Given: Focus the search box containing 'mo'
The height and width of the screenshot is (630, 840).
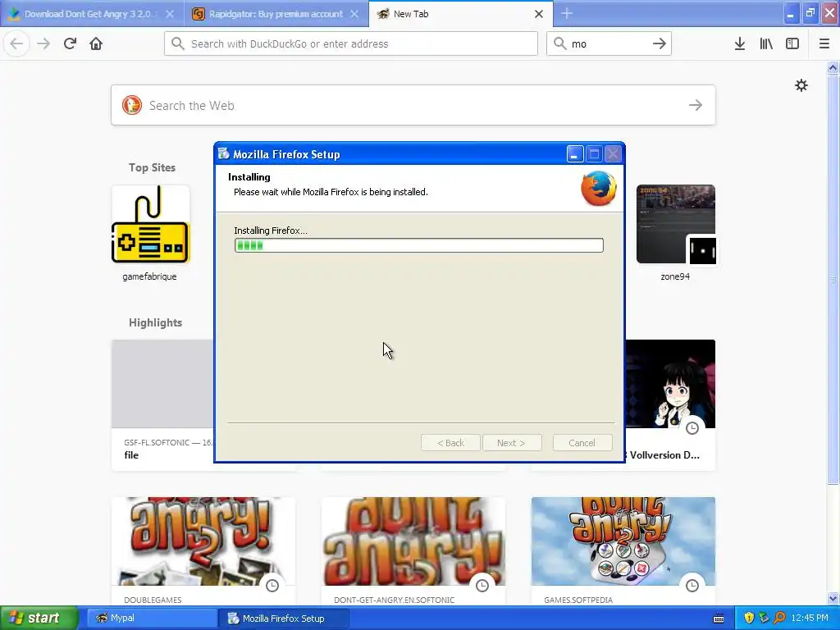Looking at the screenshot, I should (609, 43).
